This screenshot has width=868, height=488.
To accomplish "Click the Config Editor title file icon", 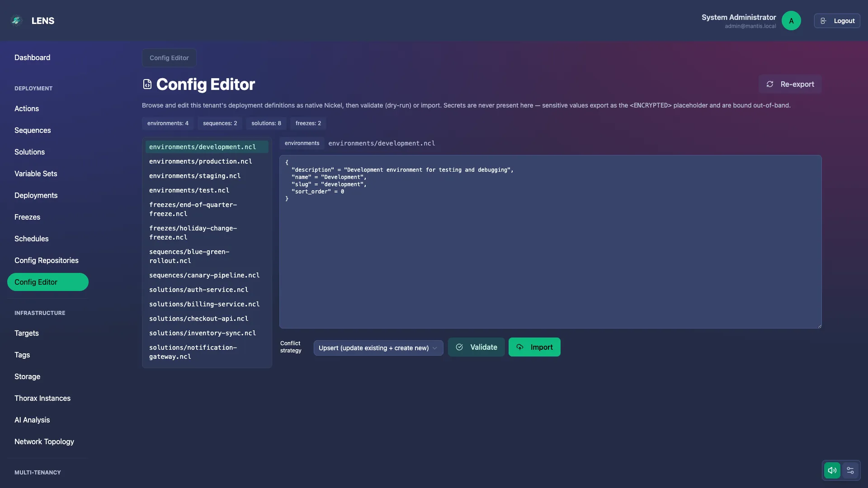I will click(x=147, y=84).
